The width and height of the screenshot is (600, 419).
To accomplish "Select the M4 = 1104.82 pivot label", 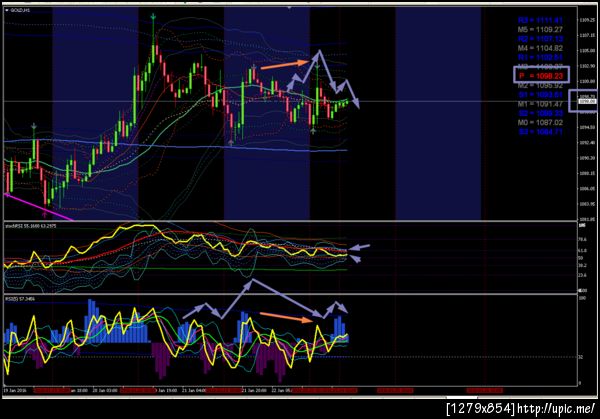I will click(x=540, y=48).
